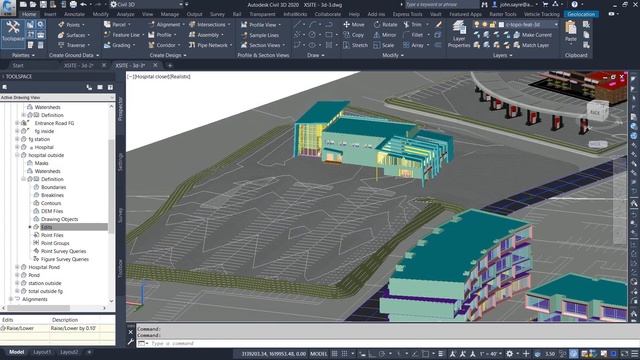Select the Copy tool

353,35
